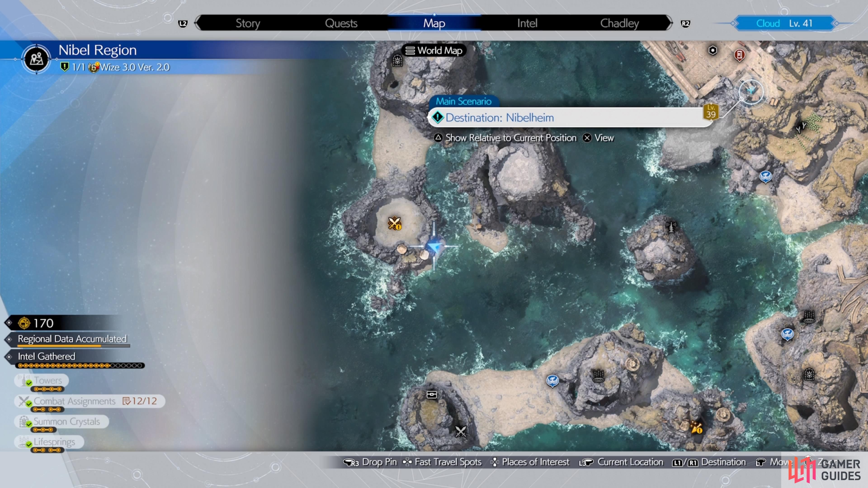Choose Show Relative to Current Position
The height and width of the screenshot is (488, 868).
click(x=505, y=138)
